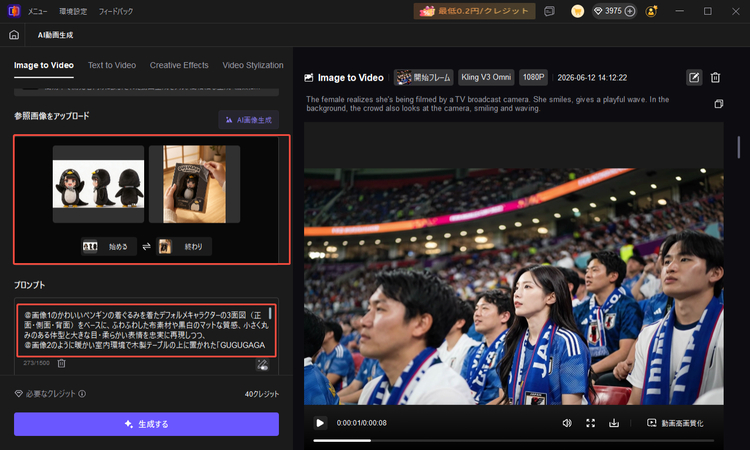
Task: Click the edit icon beside the timestamp
Action: pos(694,77)
